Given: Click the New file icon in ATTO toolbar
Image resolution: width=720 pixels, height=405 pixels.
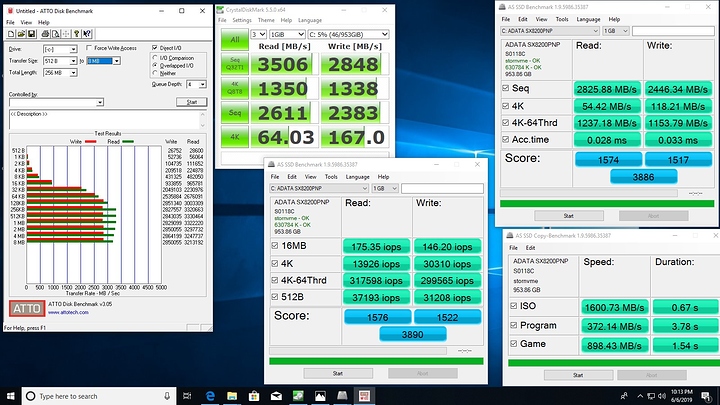Looking at the screenshot, I should [x=11, y=31].
